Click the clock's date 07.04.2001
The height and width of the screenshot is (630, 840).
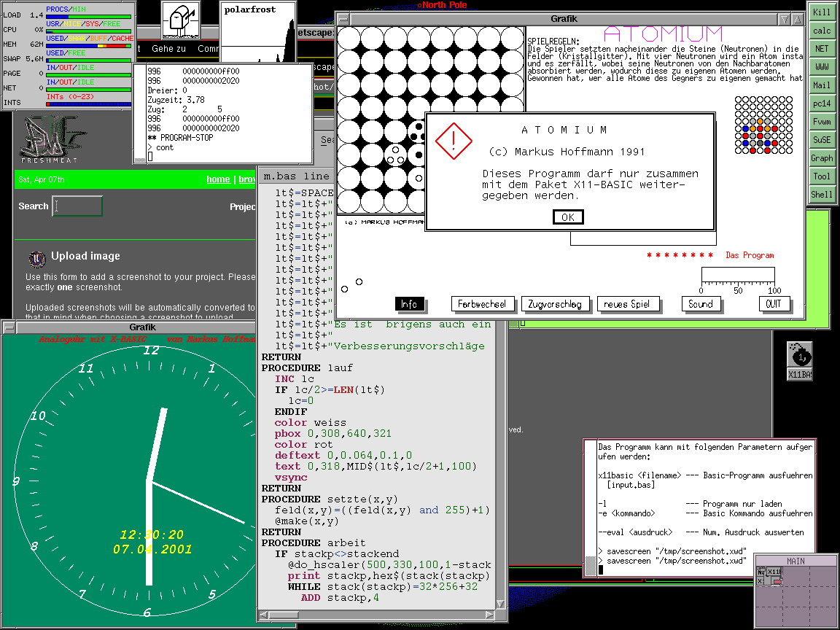[x=152, y=549]
